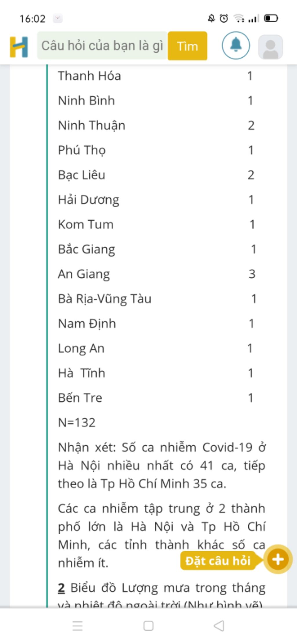Select the Thanh Hóa table row

point(156,76)
